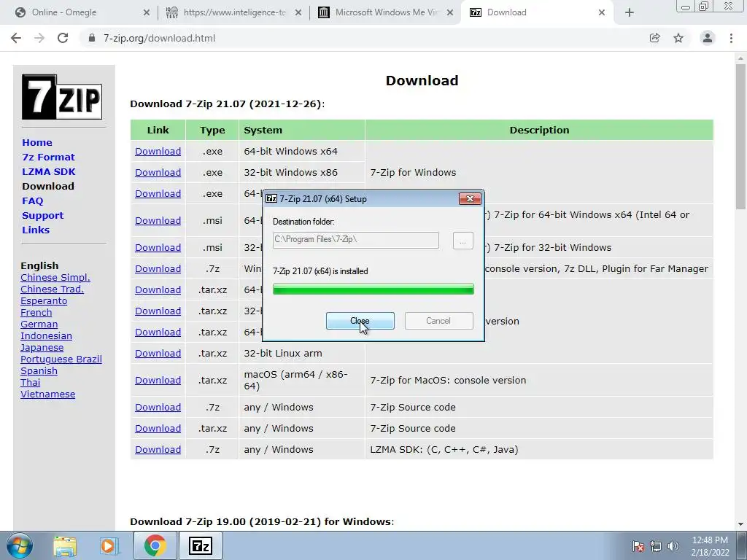Click the Action Center flag tray icon
Screen dimensions: 747x560
coord(638,546)
